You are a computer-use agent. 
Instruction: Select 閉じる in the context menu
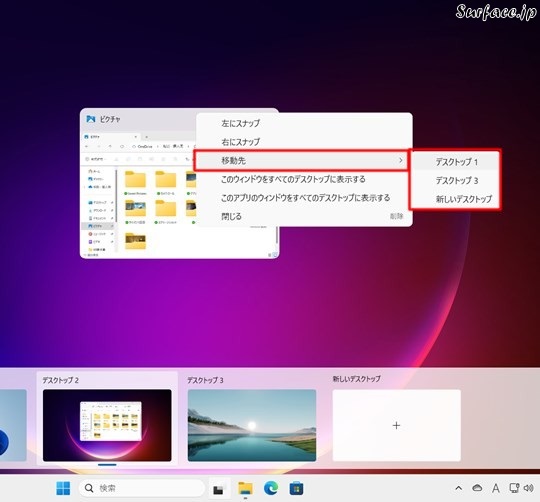304,217
